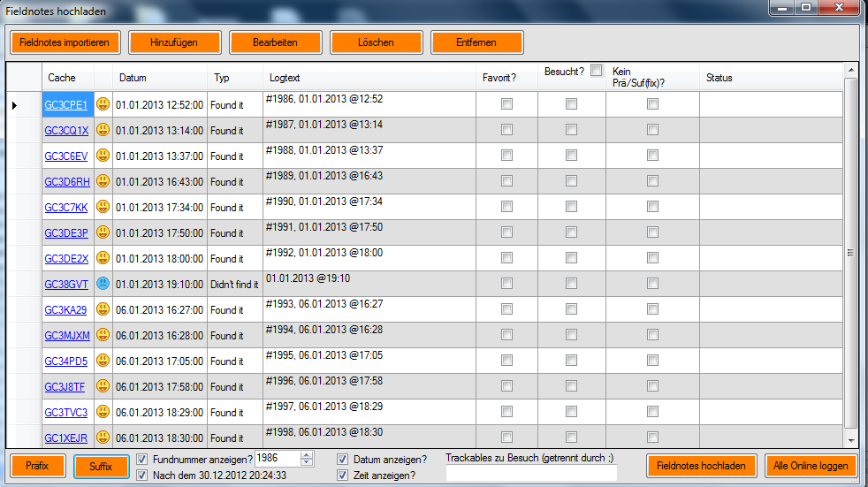The width and height of the screenshot is (868, 487).
Task: Click the smiley icon in the GC3C6EV row
Action: coord(103,156)
